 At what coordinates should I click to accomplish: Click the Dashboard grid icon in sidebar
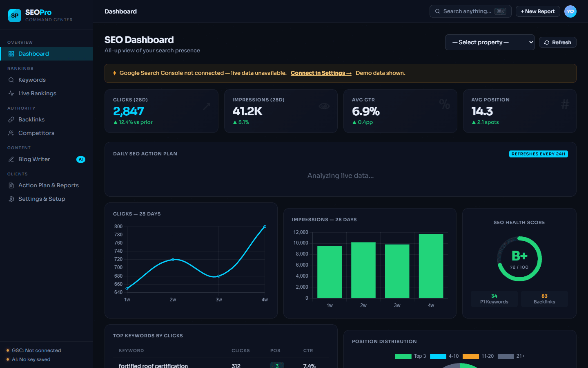click(x=11, y=54)
